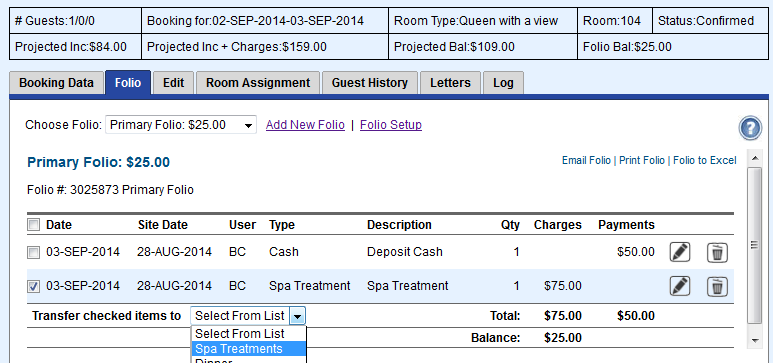Switch to the Booking Data tab
Viewport: 773px width, 363px height.
(56, 83)
